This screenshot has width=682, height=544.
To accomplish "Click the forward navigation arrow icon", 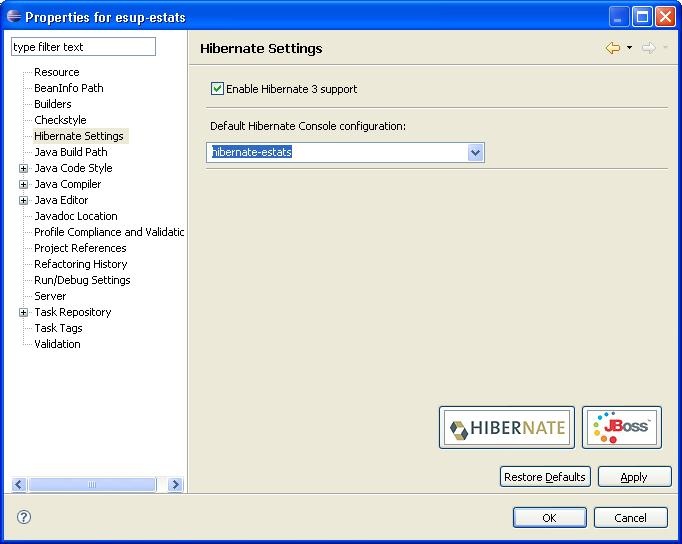I will [648, 48].
